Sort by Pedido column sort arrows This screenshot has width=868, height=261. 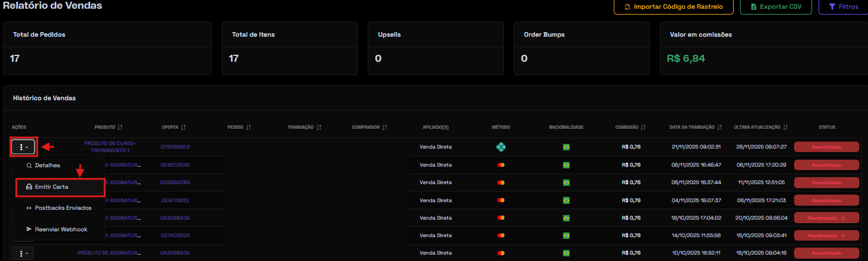tap(248, 127)
